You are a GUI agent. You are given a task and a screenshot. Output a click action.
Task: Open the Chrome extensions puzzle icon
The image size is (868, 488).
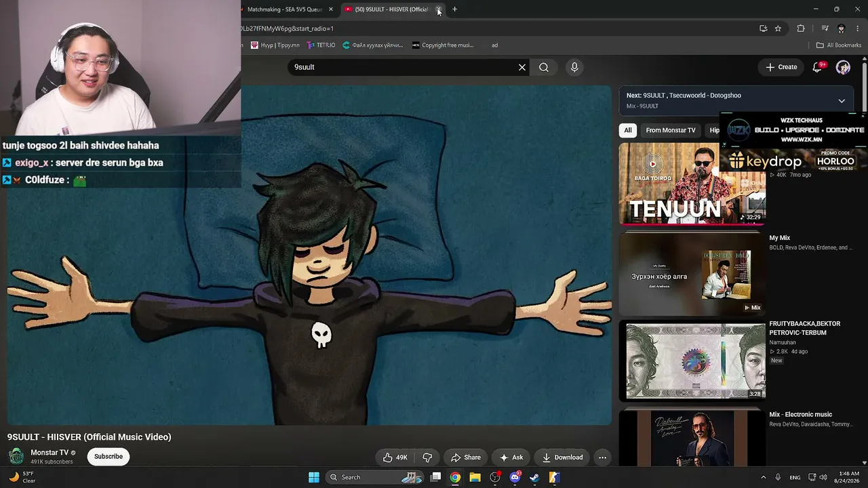801,28
